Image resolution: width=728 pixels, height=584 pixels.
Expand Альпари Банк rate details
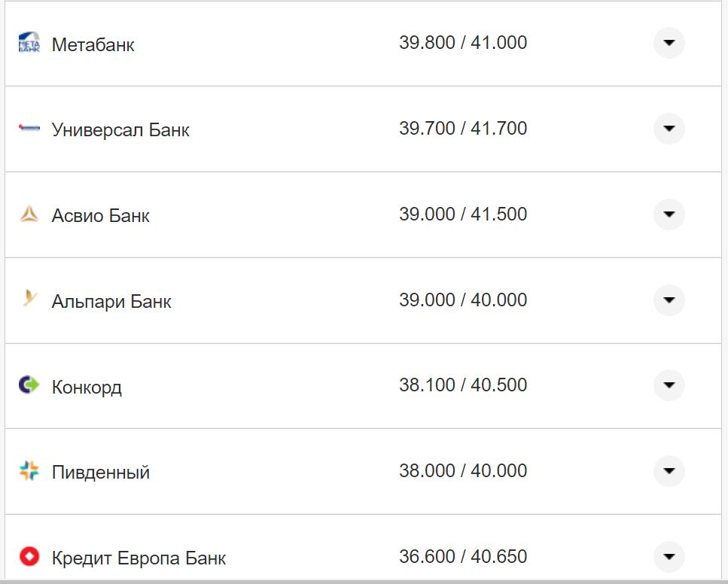coord(669,300)
